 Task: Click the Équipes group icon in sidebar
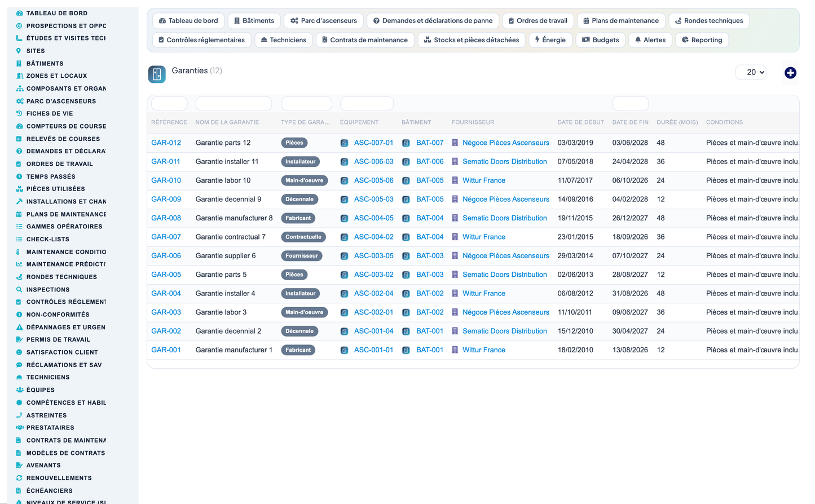pyautogui.click(x=19, y=390)
